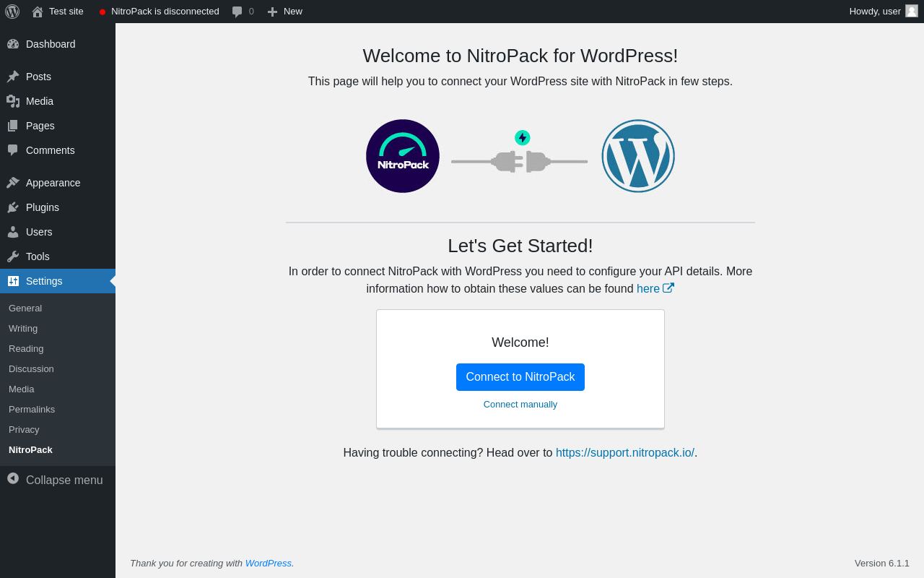Click the NitroPack round logo image
This screenshot has height=578, width=924.
point(403,156)
